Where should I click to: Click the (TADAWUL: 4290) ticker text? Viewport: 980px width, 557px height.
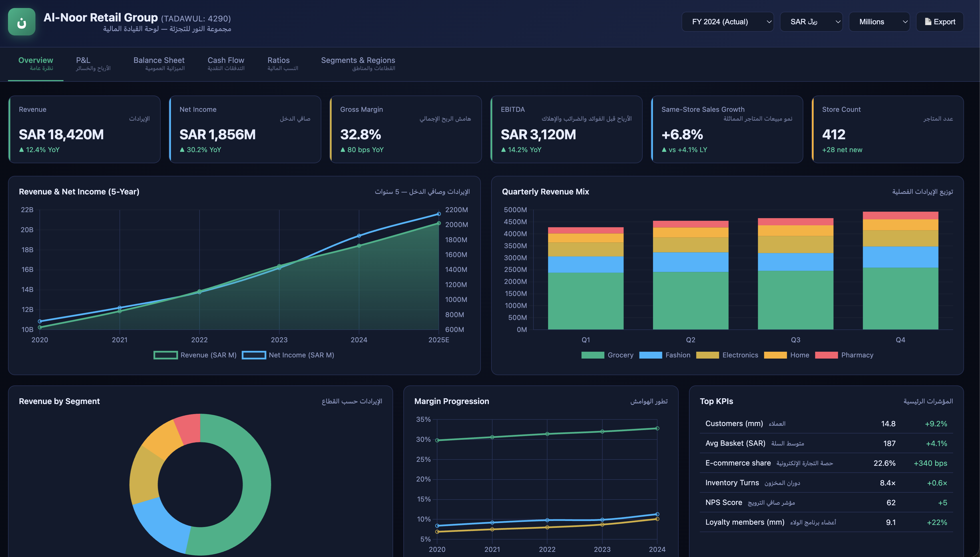click(196, 18)
